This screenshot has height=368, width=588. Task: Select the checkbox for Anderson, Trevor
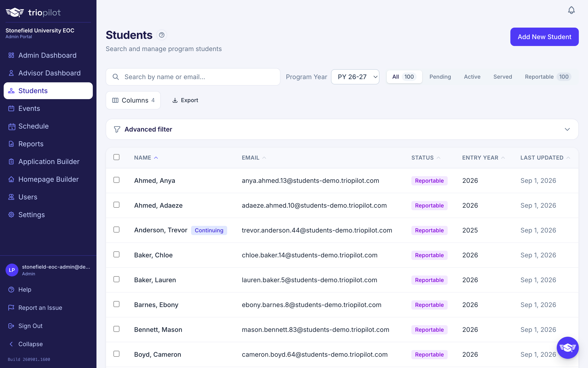pos(116,230)
